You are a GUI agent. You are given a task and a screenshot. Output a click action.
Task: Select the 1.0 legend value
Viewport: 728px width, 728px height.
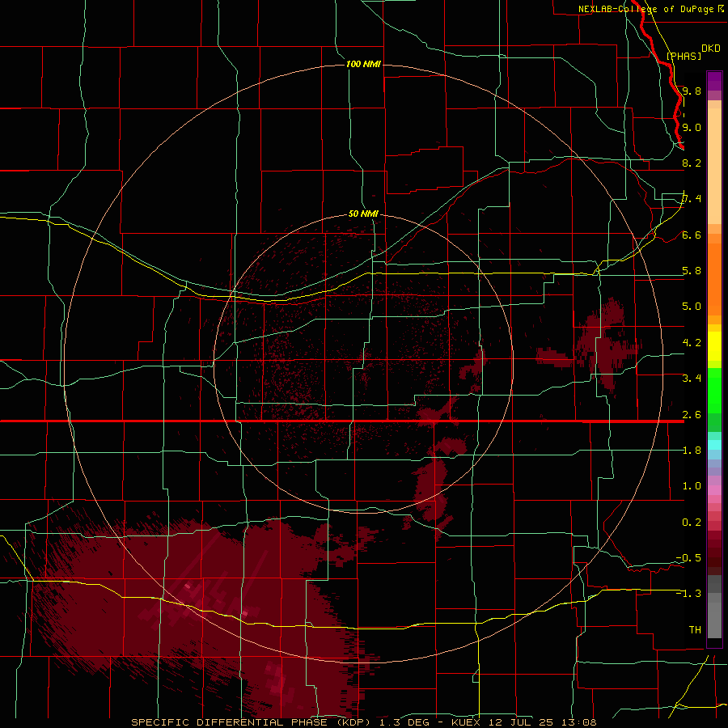click(692, 486)
